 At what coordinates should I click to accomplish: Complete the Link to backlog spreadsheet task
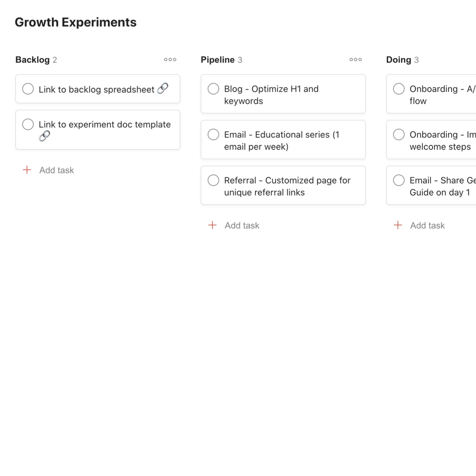[28, 89]
